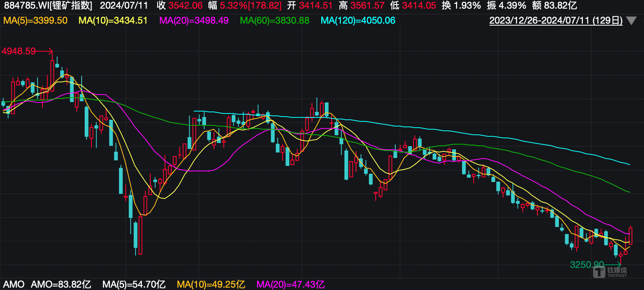
Task: Select the AMO indicator name
Action: pyautogui.click(x=14, y=284)
